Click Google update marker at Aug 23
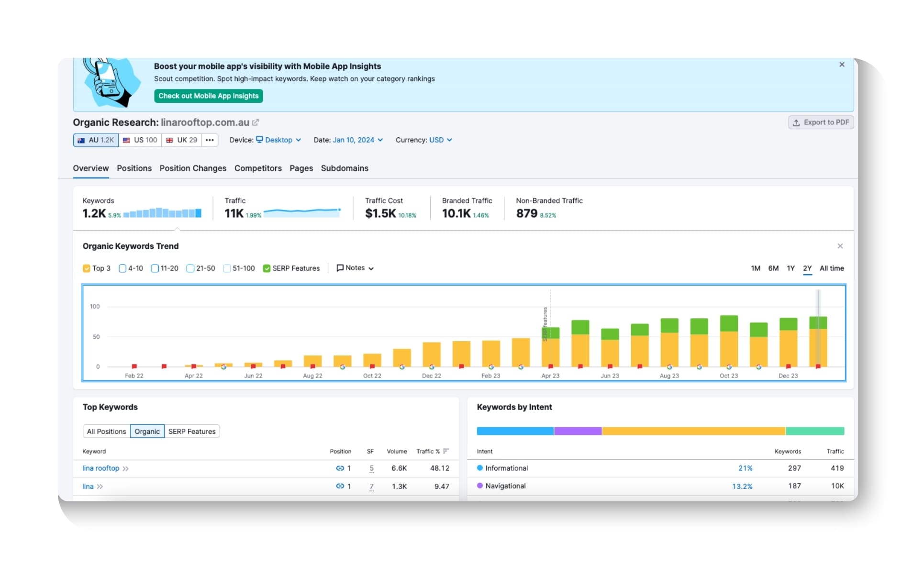Image resolution: width=924 pixels, height=577 pixels. (669, 367)
